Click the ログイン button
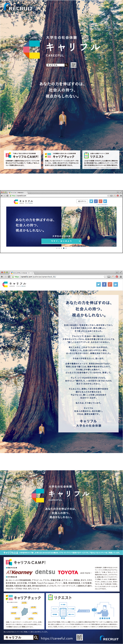The height and width of the screenshot is (644, 123). (82, 201)
